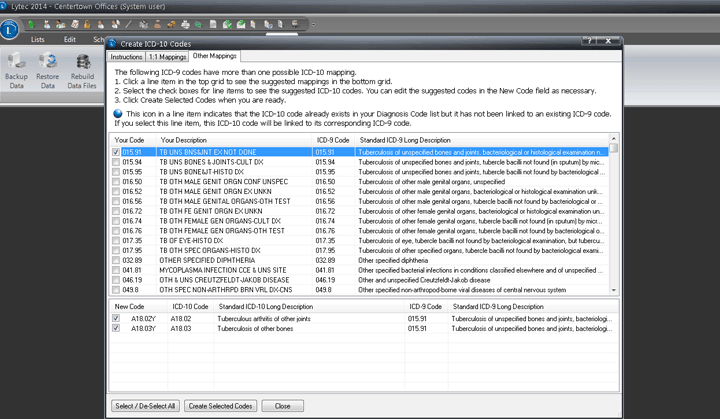
Task: Select the OTH & UNS CREUTZFELDT-JAKOB DISEASE row
Action: coord(360,280)
